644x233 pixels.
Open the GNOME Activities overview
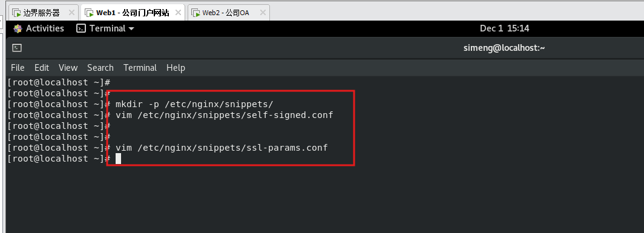point(39,28)
